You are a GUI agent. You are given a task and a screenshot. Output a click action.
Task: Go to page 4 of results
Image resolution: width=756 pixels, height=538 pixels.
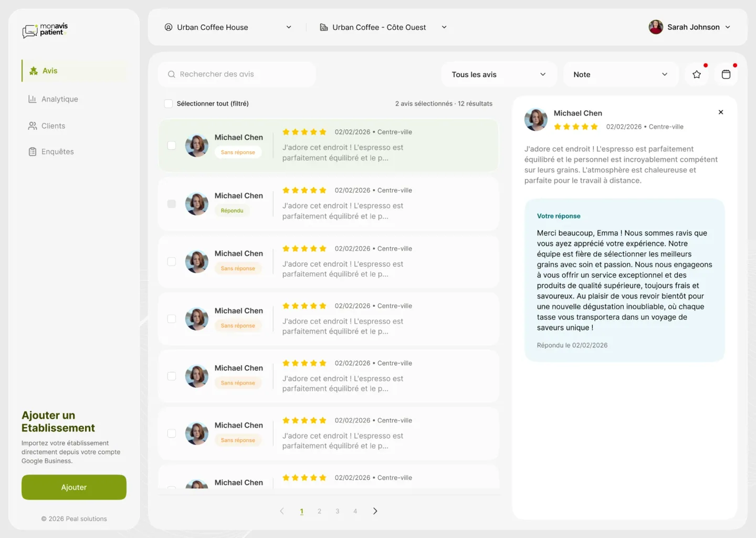tap(355, 511)
